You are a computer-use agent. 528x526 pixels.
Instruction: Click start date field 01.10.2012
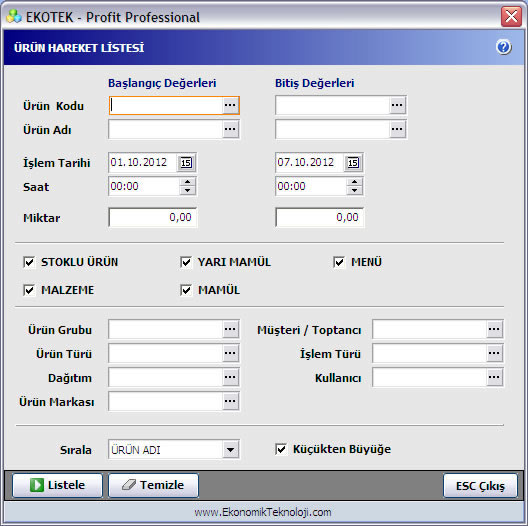(143, 163)
